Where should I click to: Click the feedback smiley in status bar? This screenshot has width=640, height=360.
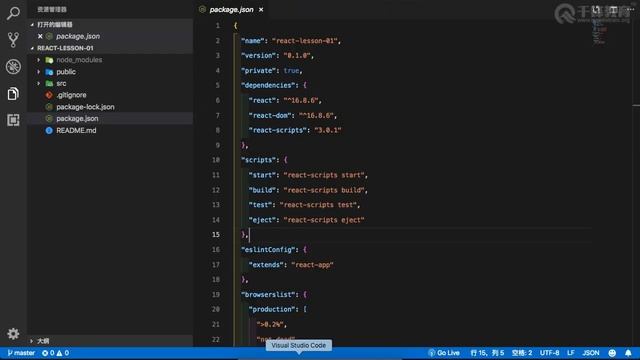[612, 353]
